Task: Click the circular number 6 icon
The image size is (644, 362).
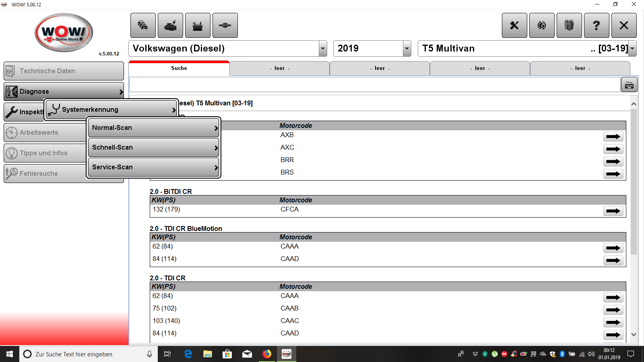Action: [x=542, y=25]
